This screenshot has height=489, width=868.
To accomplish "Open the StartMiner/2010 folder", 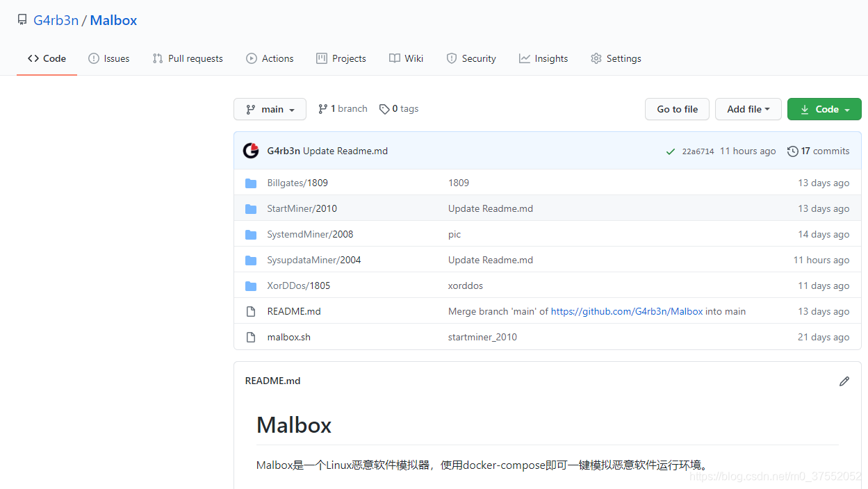I will point(302,208).
